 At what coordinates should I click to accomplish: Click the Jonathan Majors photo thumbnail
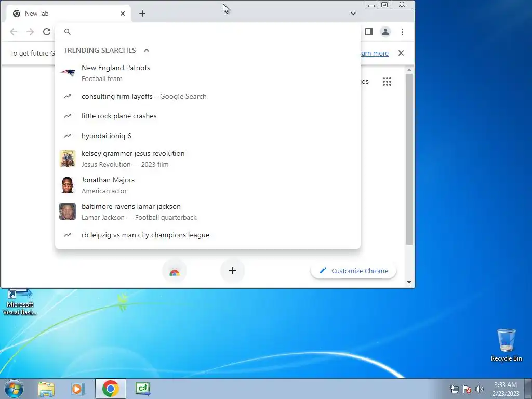tap(68, 185)
